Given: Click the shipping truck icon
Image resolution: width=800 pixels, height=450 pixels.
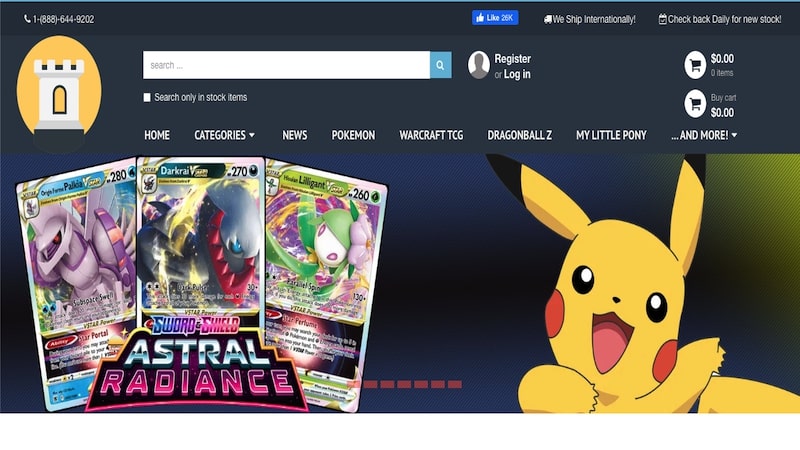Looking at the screenshot, I should (547, 19).
